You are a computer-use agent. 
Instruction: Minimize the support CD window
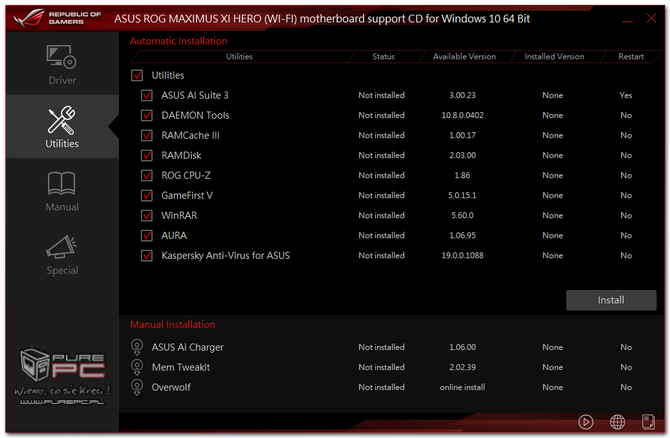click(627, 20)
